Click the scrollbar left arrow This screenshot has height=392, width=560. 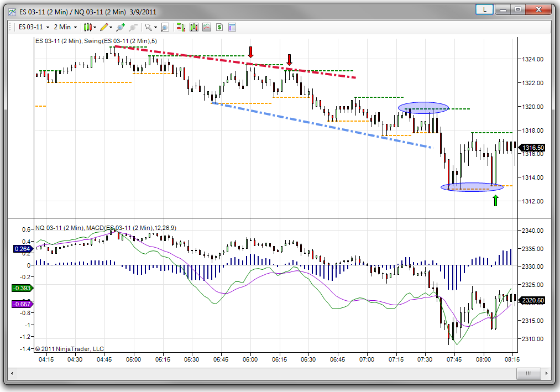pyautogui.click(x=11, y=374)
